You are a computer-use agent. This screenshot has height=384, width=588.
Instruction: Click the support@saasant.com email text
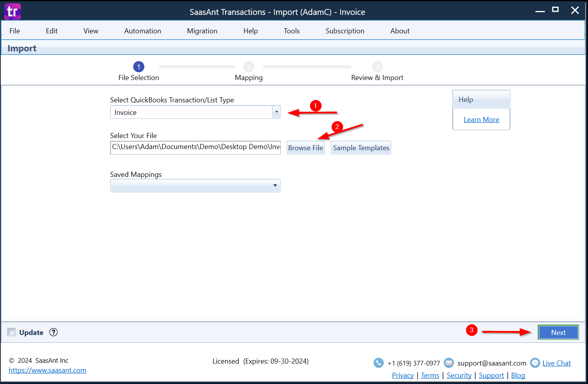[x=492, y=363]
